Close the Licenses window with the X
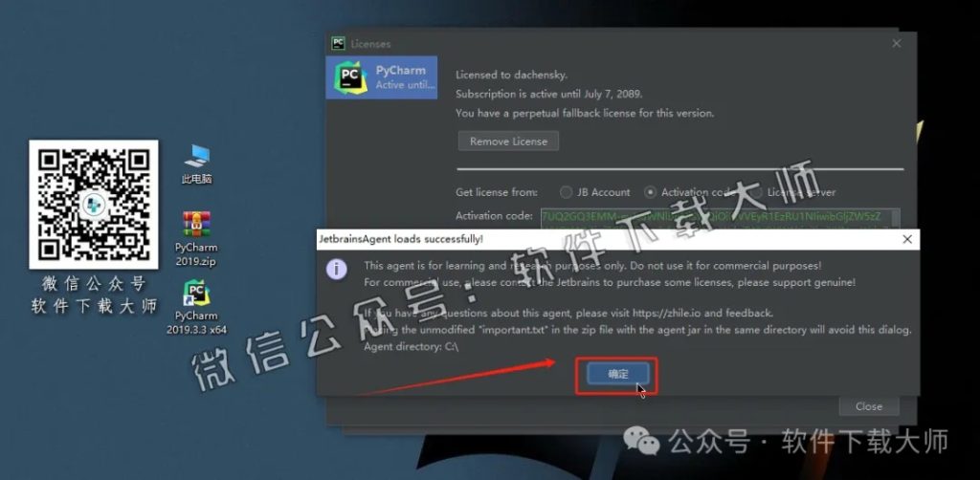The height and width of the screenshot is (480, 980). coord(896,44)
